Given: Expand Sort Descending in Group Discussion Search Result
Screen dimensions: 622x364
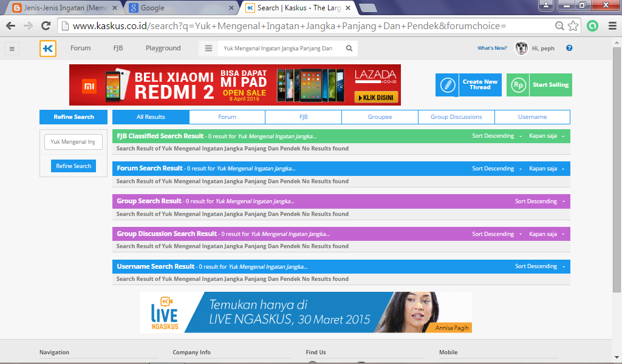Looking at the screenshot, I should (x=497, y=234).
